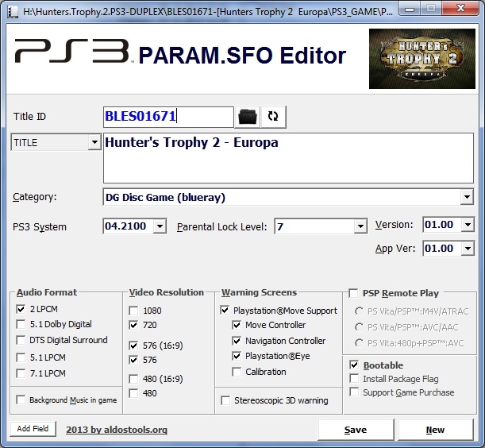Image resolution: width=485 pixels, height=448 pixels.
Task: Toggle Playstation Move Support checkbox
Action: (x=225, y=311)
